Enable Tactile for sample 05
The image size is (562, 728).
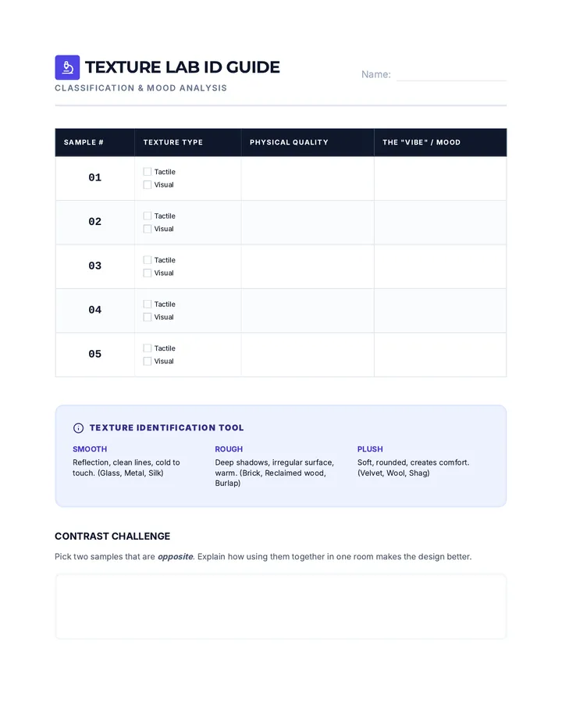click(x=147, y=348)
